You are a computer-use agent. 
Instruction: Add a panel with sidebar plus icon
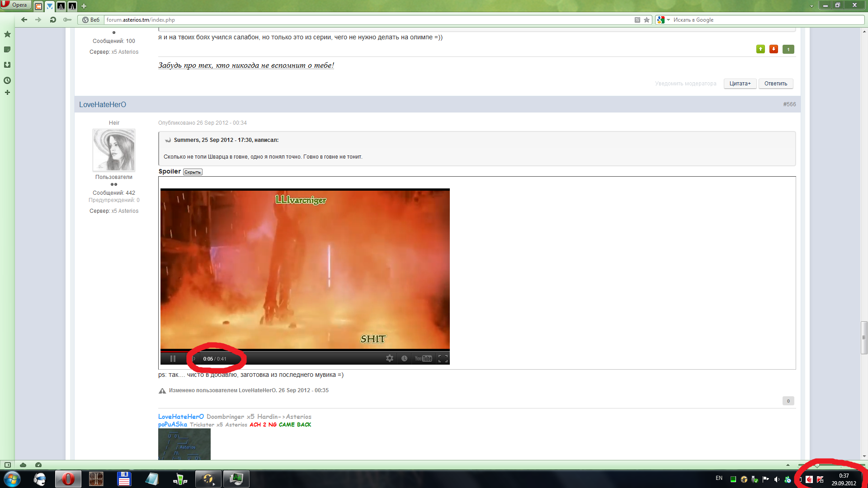[x=7, y=93]
